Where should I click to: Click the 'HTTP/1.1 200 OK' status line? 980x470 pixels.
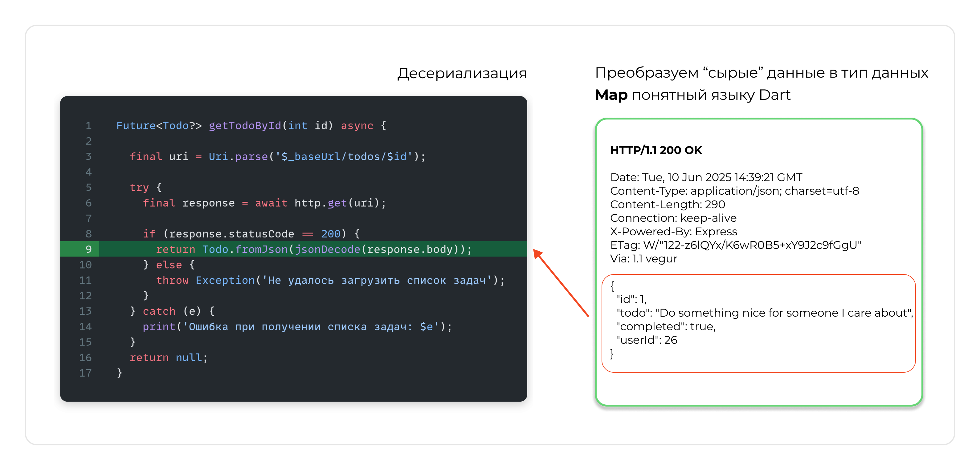click(656, 150)
